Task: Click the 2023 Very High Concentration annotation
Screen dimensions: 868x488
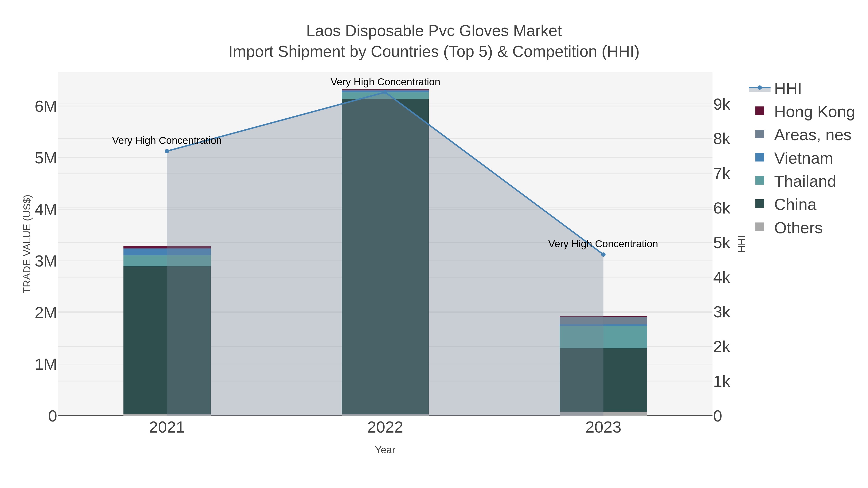Action: coord(603,244)
